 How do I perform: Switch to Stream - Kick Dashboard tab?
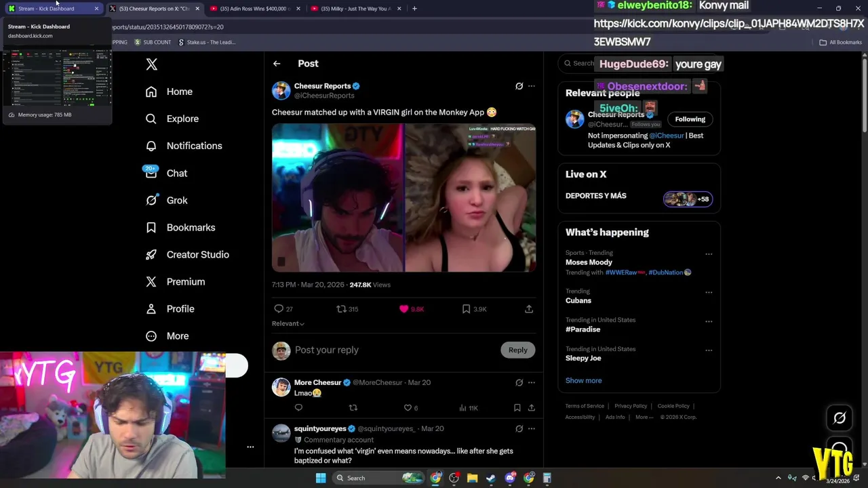[x=53, y=8]
